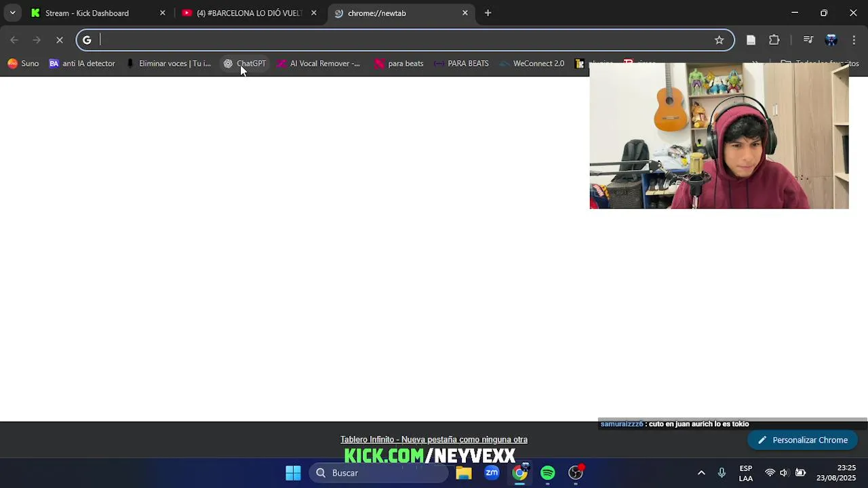
Task: Open Zoom from the taskbar
Action: [x=492, y=473]
